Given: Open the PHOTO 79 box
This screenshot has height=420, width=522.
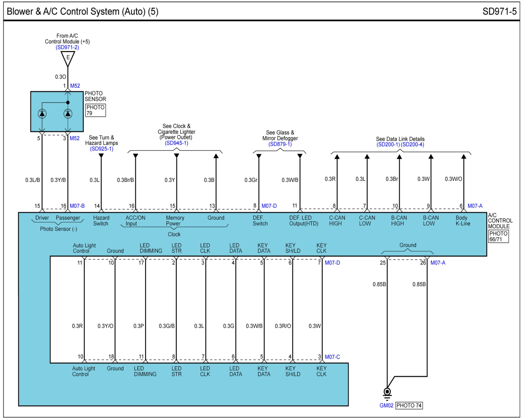Looking at the screenshot, I should pyautogui.click(x=95, y=110).
